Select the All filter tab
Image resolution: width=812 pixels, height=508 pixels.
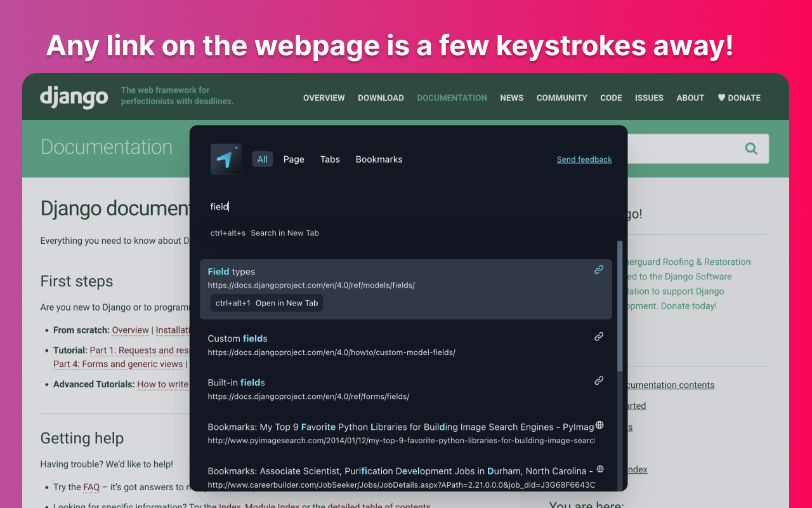[x=263, y=159]
